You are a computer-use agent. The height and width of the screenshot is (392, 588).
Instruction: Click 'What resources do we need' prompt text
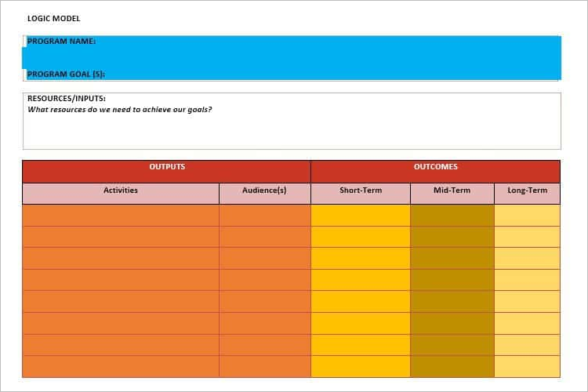[120, 110]
